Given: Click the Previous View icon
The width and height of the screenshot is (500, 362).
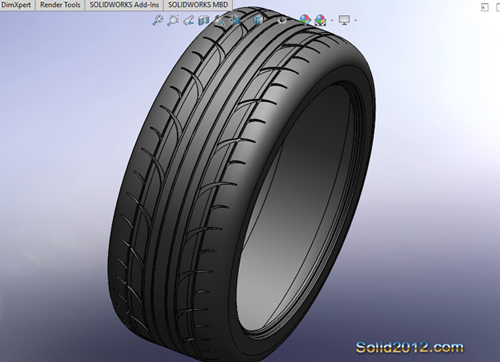Looking at the screenshot, I should pyautogui.click(x=188, y=20).
